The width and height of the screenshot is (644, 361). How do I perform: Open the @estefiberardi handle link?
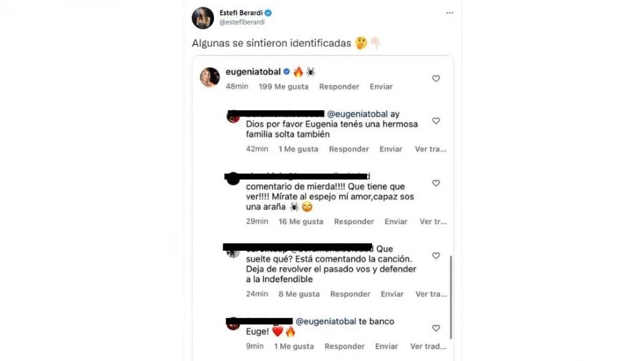(242, 22)
